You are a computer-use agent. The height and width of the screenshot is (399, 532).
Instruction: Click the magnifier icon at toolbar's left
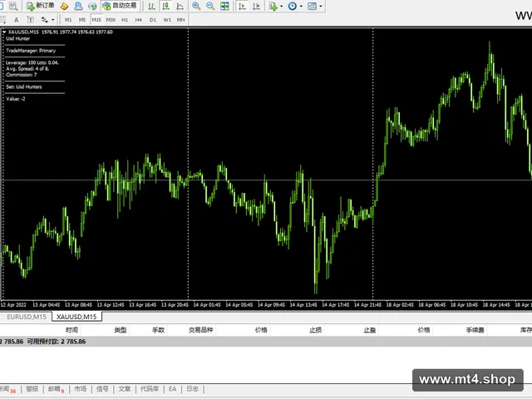[13, 6]
